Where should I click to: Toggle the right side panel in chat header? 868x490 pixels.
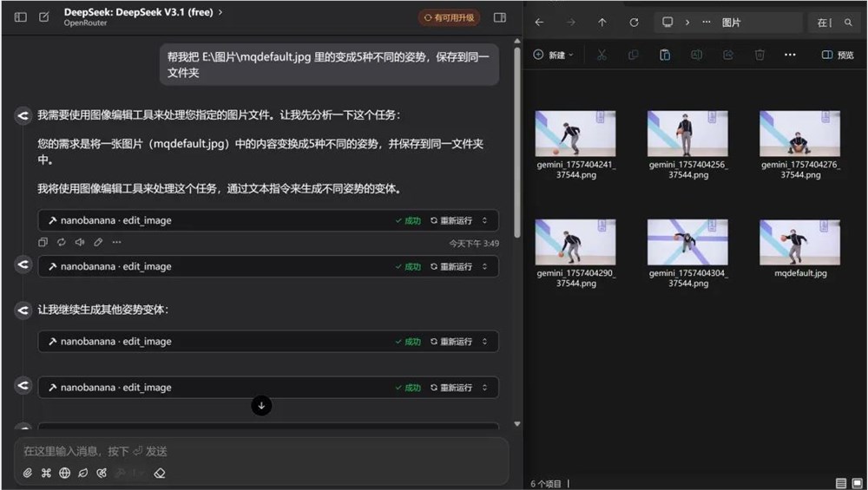[500, 17]
